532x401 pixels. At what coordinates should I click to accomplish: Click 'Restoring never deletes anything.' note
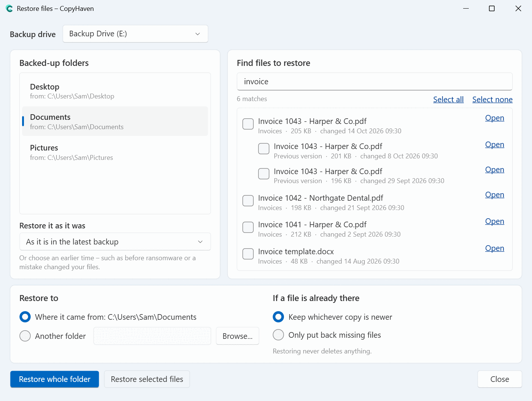pos(322,351)
